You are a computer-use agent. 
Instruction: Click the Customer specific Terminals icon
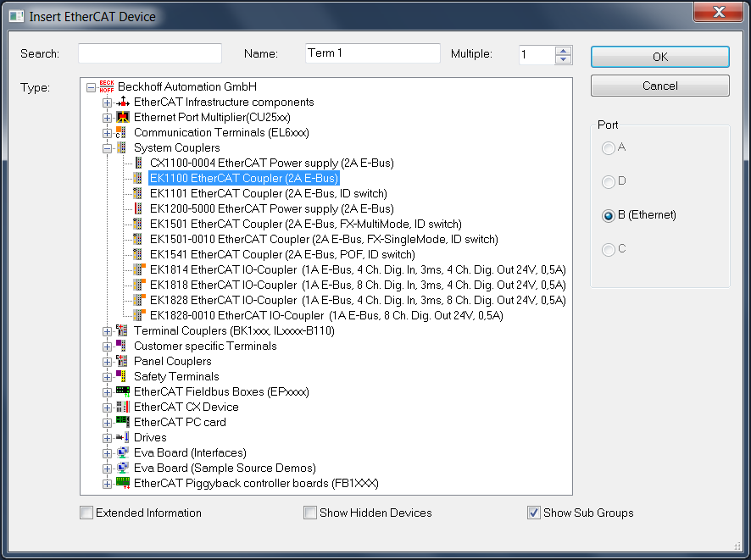[121, 346]
